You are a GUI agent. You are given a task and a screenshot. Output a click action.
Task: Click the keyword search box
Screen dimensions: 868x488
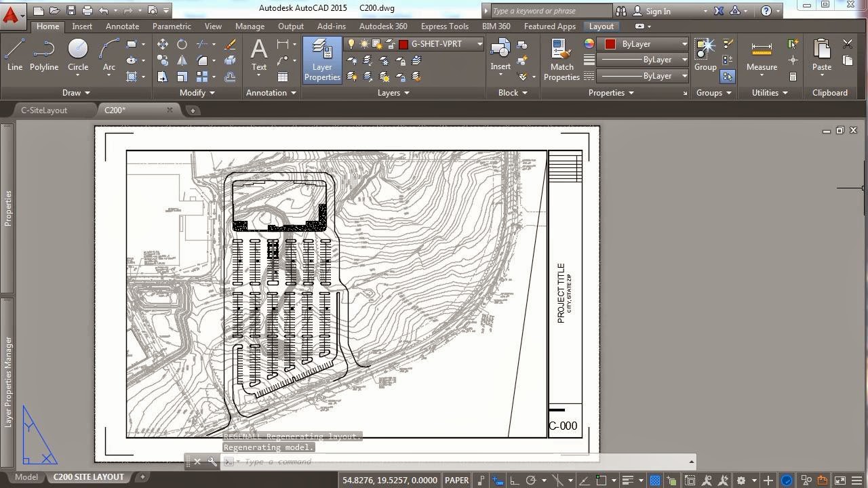click(551, 11)
